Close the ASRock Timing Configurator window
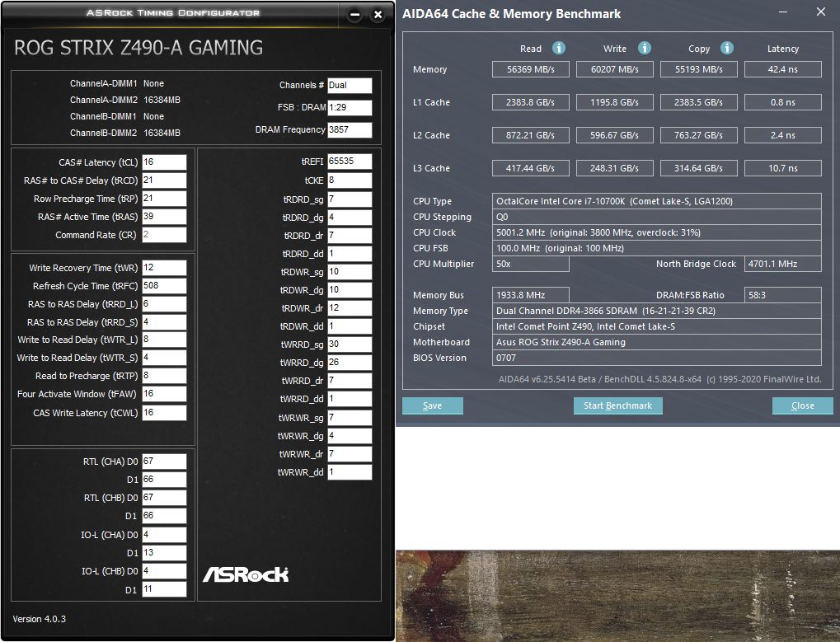840x642 pixels. (378, 15)
